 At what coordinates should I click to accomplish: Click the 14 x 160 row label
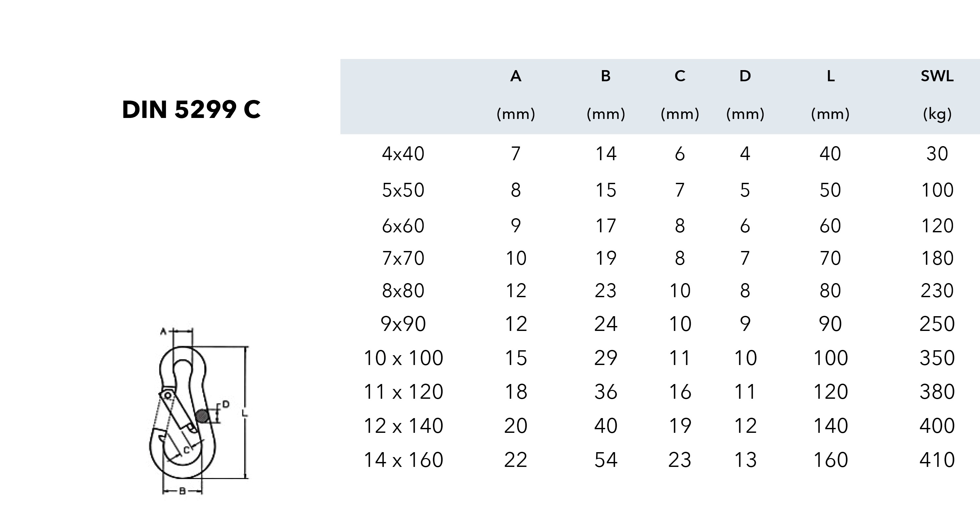point(404,460)
